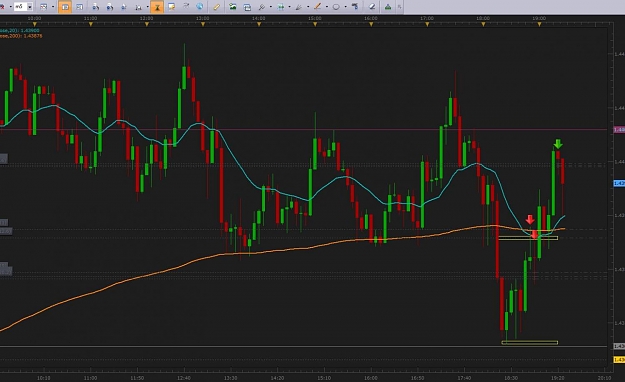Click the paint roller format icon
625x382 pixels.
coord(355,6)
